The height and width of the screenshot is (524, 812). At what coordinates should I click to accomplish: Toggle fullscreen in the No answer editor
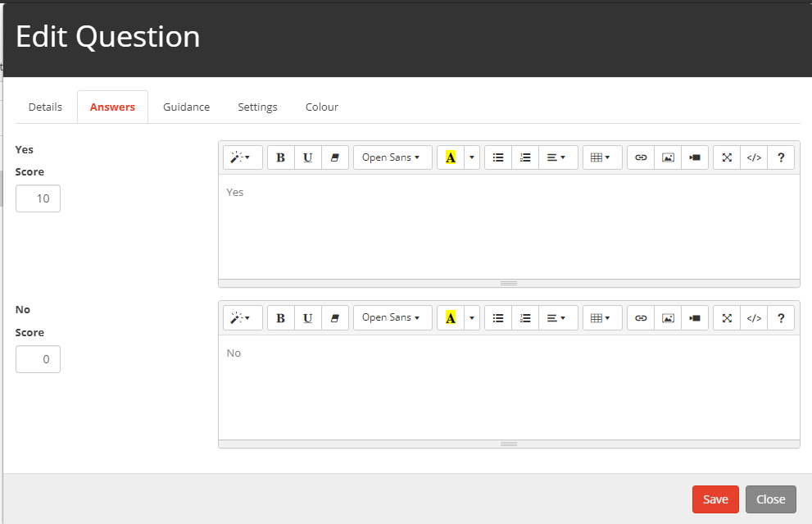point(727,318)
